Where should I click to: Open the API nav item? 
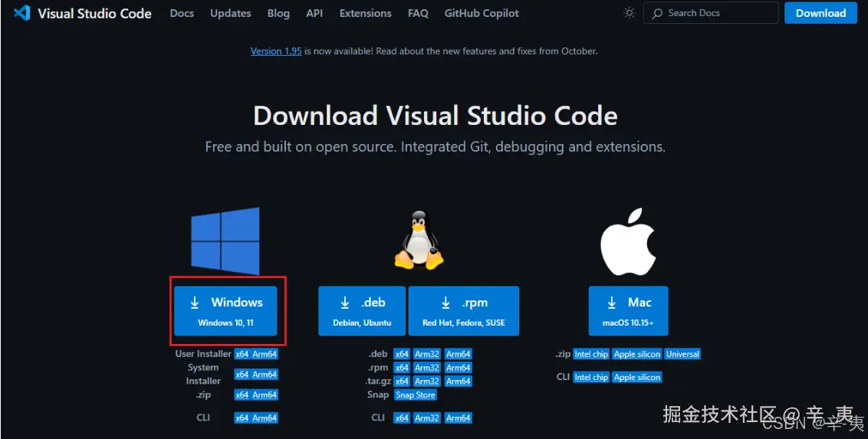point(314,13)
